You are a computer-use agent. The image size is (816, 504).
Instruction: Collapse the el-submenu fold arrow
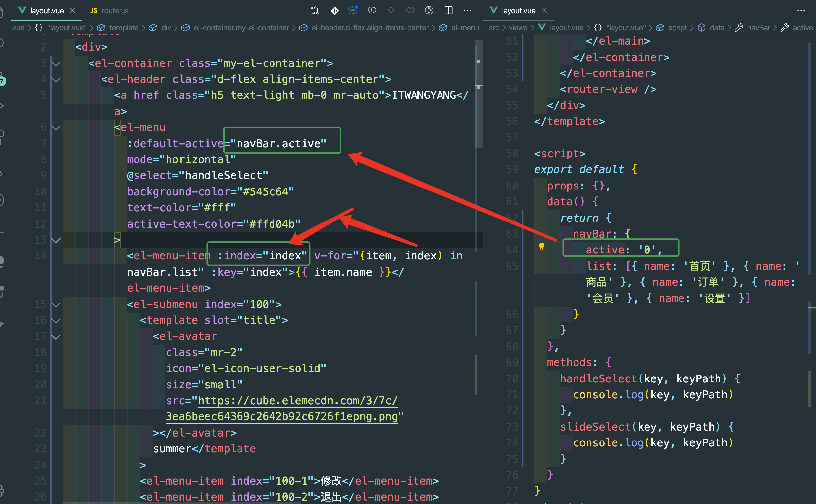coord(56,304)
